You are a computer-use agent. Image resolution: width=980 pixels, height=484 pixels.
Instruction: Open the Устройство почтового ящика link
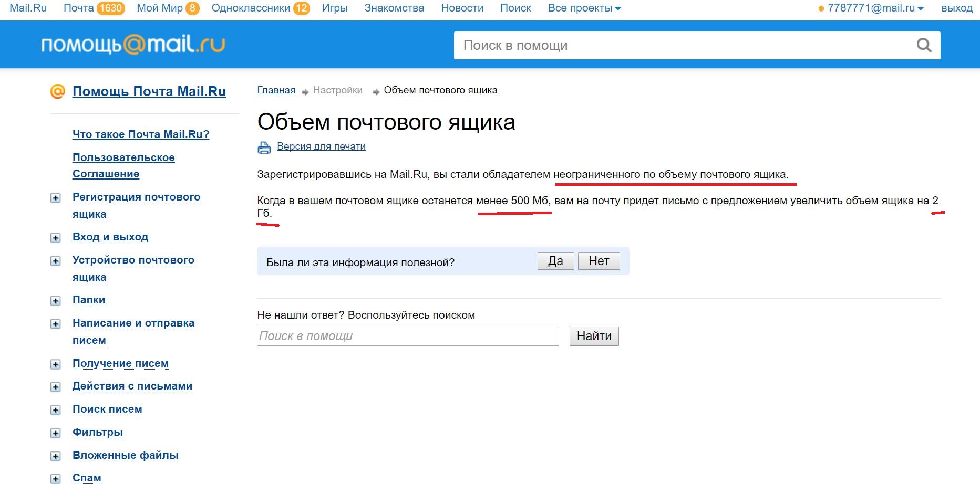(133, 268)
